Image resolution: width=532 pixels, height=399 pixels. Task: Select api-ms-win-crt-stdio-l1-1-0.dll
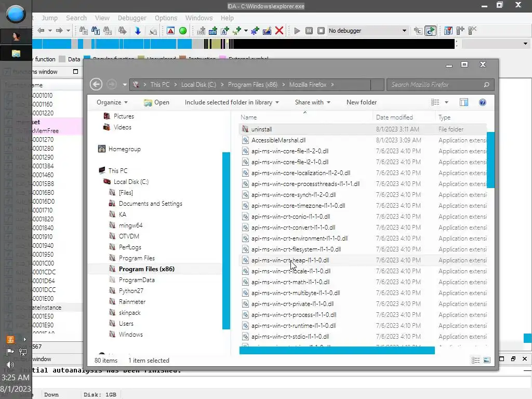[x=363, y=337]
